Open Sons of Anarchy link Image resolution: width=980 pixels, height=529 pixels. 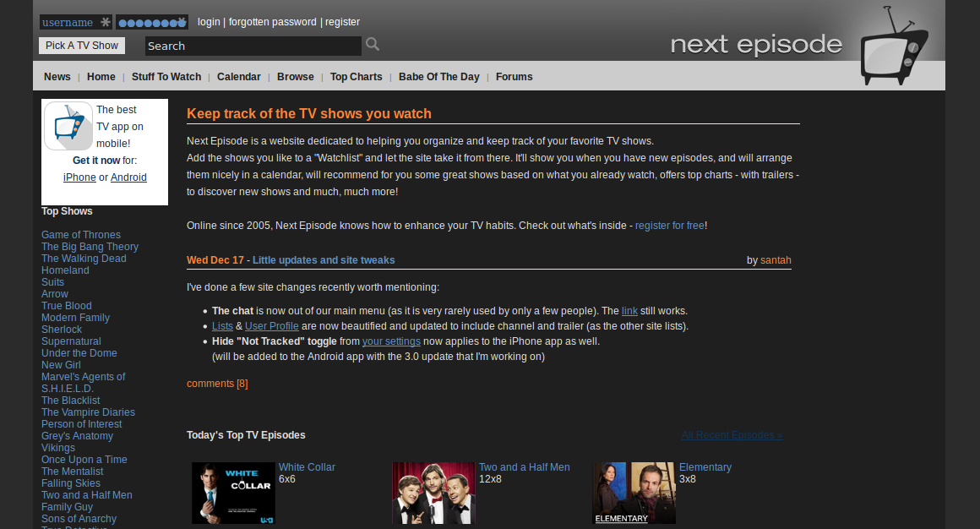pyautogui.click(x=79, y=521)
